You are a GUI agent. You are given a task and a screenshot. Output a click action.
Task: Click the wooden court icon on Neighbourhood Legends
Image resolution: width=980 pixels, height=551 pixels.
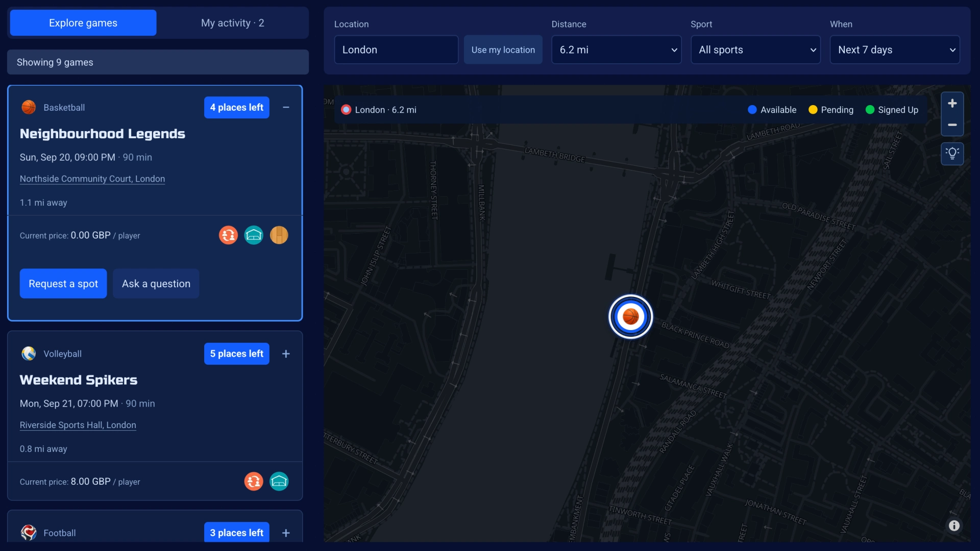click(279, 235)
